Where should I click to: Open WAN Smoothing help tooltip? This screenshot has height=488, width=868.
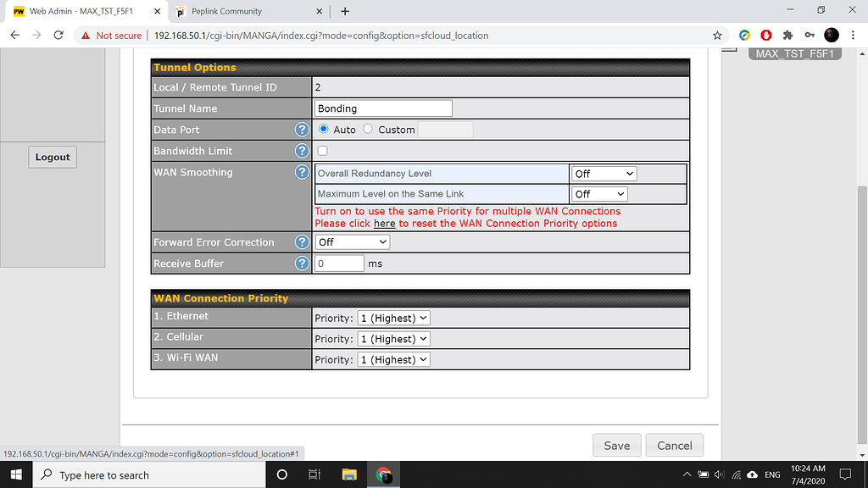pyautogui.click(x=302, y=171)
